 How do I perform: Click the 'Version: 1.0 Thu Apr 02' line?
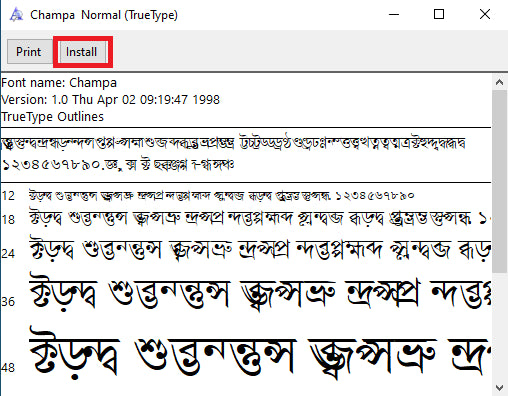tap(110, 100)
